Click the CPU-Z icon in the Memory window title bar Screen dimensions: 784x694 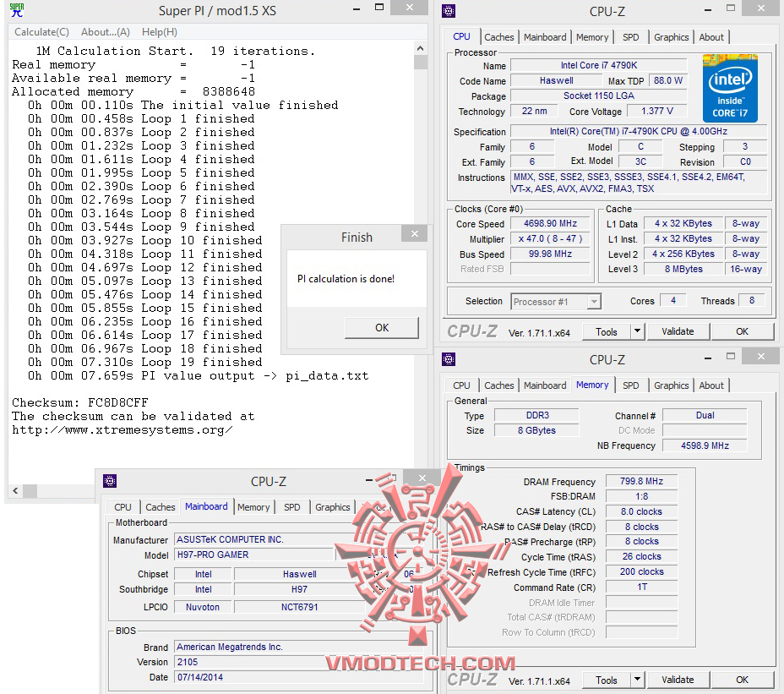coord(449,358)
